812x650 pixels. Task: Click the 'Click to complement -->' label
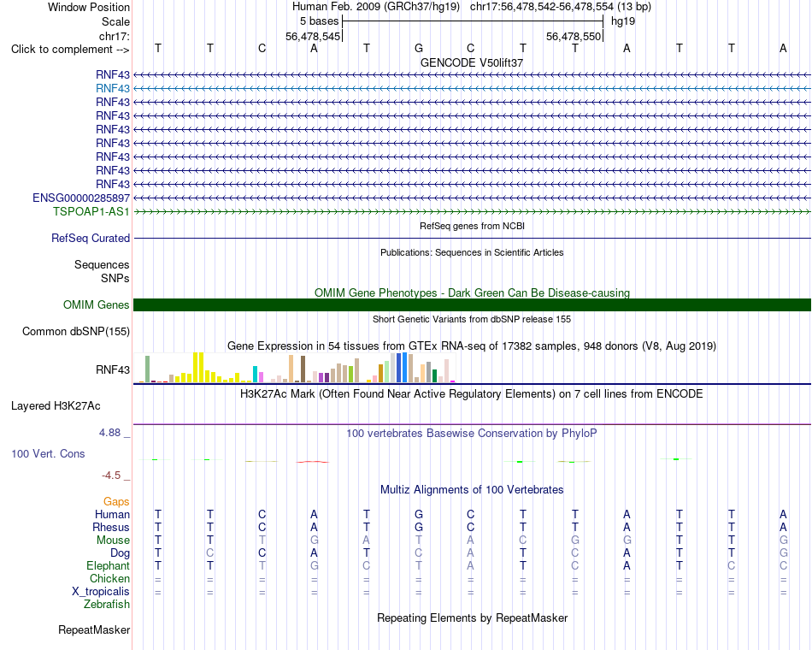coord(70,50)
